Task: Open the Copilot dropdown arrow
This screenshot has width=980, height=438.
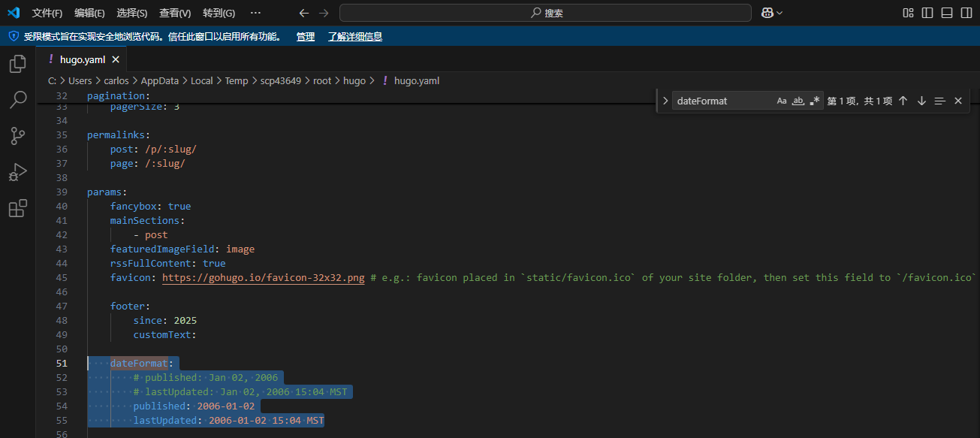Action: [x=779, y=13]
